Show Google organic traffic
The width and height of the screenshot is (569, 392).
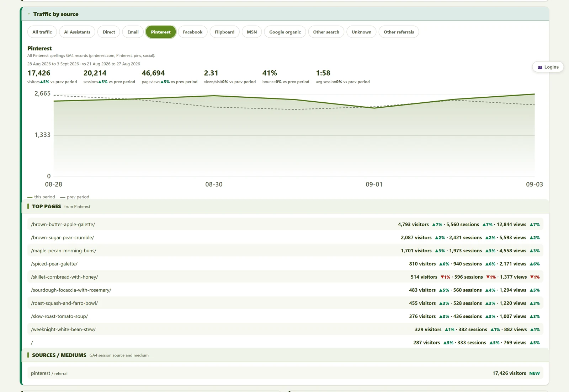pyautogui.click(x=285, y=32)
